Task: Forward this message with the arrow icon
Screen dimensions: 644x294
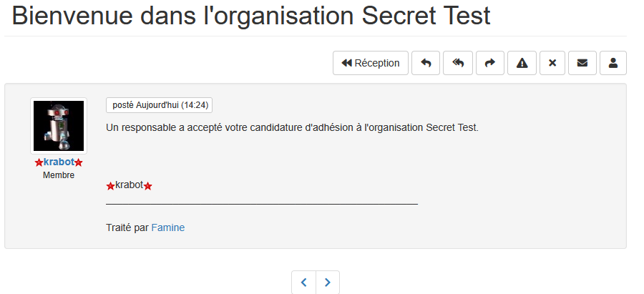Action: tap(490, 63)
